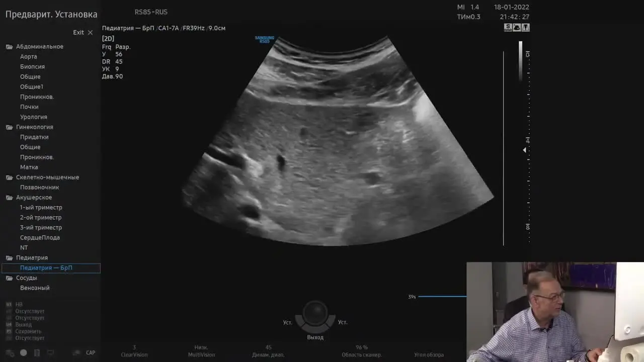Click the ultrasound scan image
Image resolution: width=644 pixels, height=362 pixels.
tap(337, 141)
